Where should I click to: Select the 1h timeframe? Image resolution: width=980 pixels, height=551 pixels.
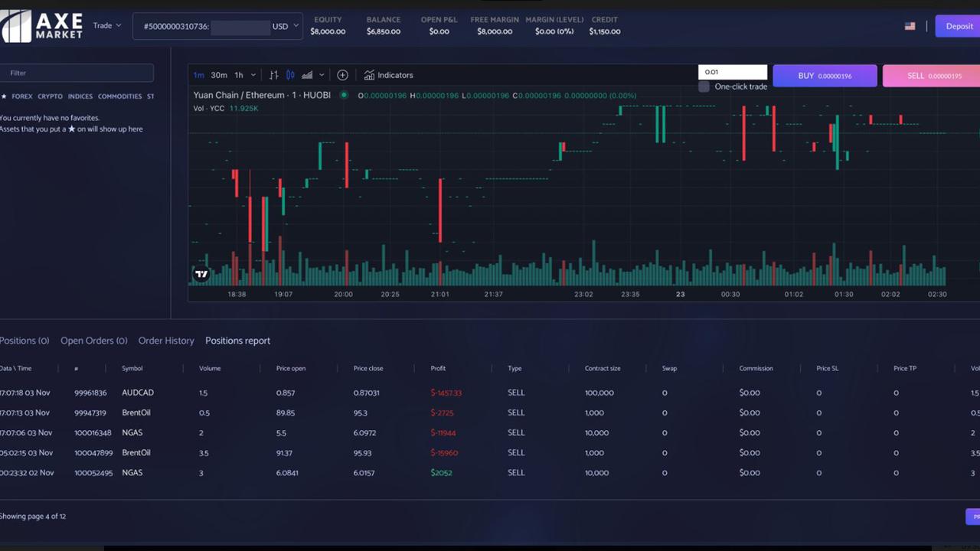(239, 75)
